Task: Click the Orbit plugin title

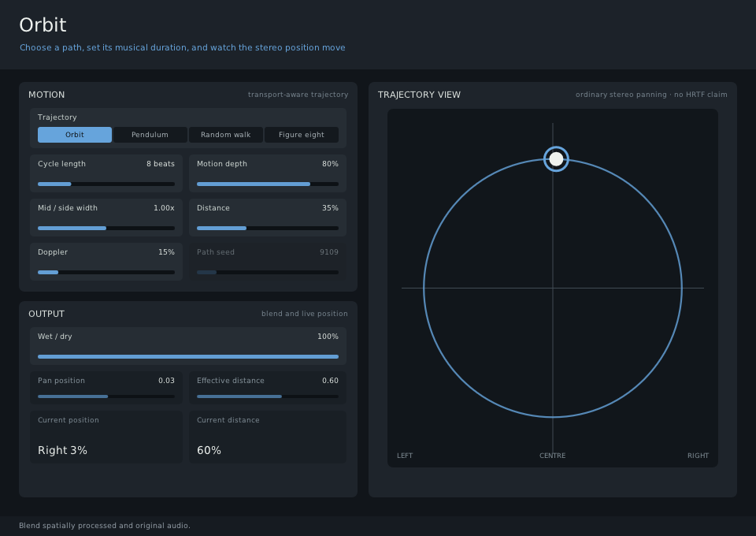Action: [x=43, y=25]
